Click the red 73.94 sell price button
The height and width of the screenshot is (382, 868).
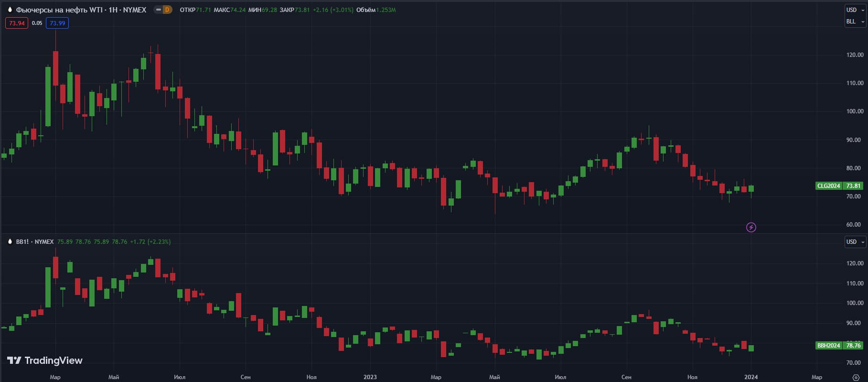pyautogui.click(x=17, y=23)
